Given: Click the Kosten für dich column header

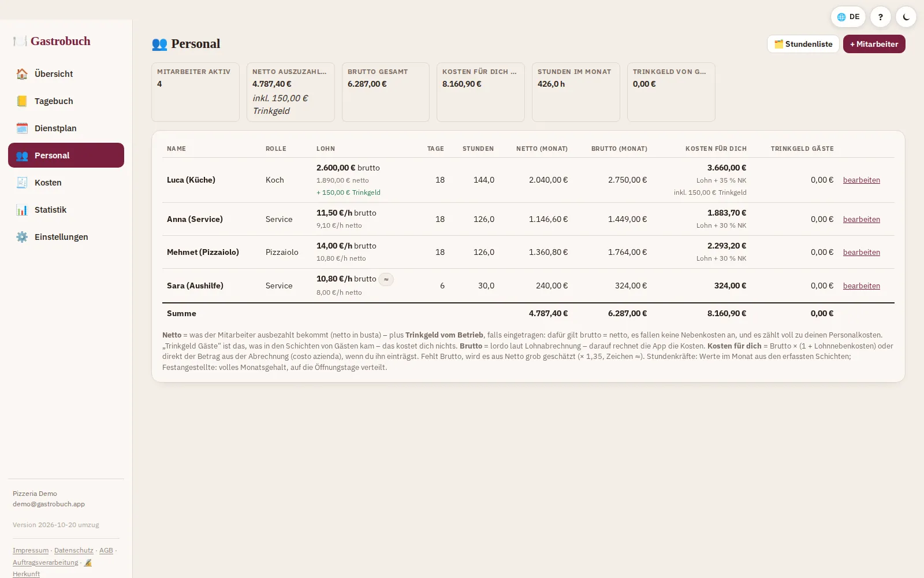Looking at the screenshot, I should tap(716, 149).
